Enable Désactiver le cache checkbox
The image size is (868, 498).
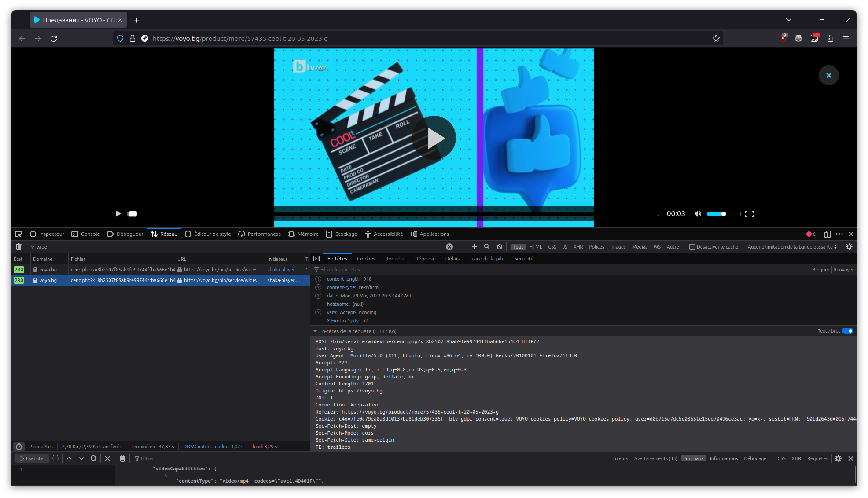click(692, 247)
